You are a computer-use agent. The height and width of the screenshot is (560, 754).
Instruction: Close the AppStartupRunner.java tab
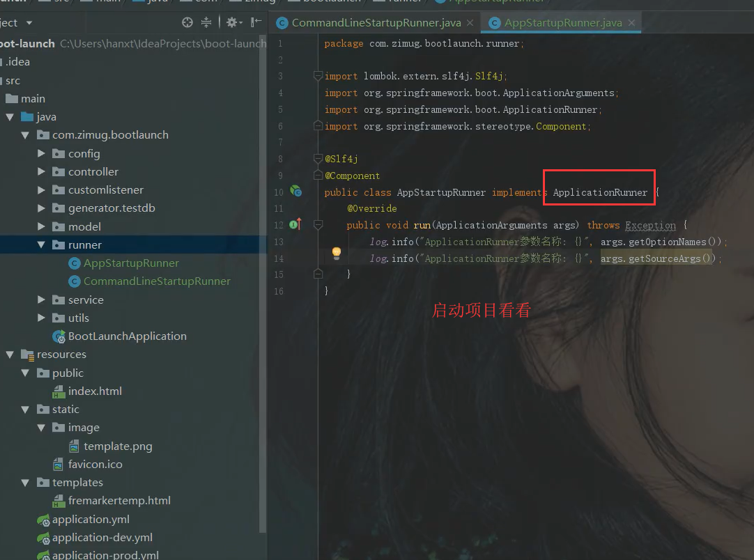tap(631, 22)
